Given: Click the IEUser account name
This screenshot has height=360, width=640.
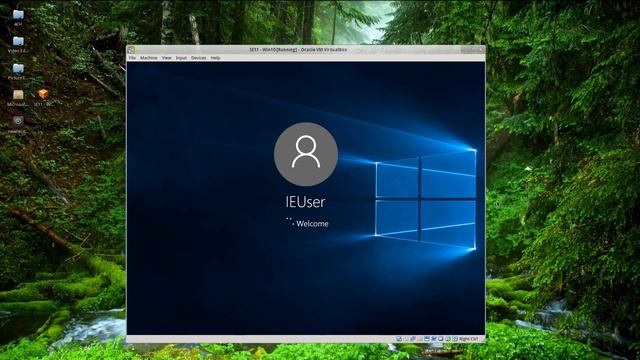Looking at the screenshot, I should click(x=305, y=202).
